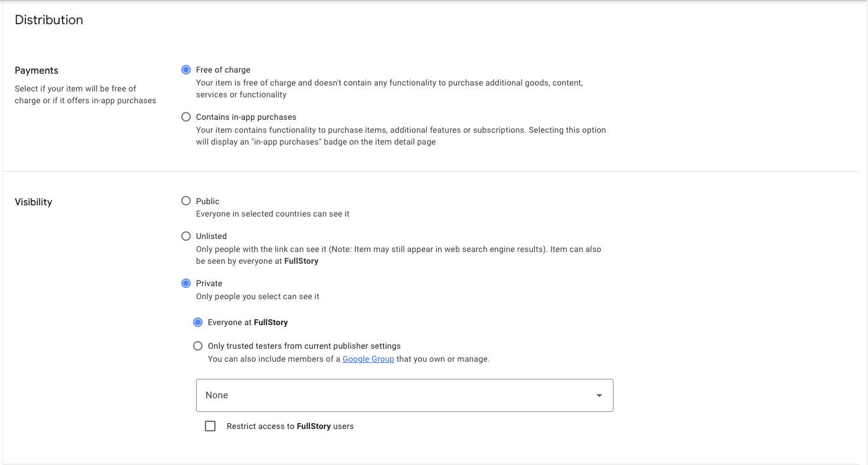
Task: Click the Payments section label
Action: [37, 70]
